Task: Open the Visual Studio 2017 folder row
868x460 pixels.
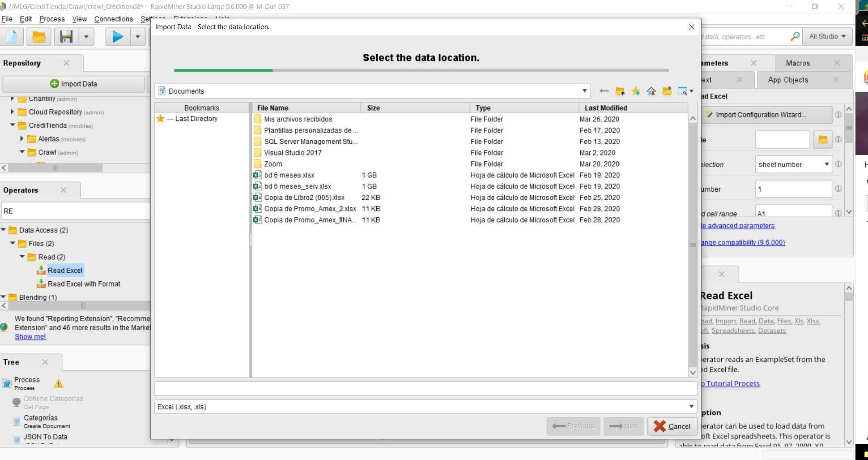Action: point(470,153)
